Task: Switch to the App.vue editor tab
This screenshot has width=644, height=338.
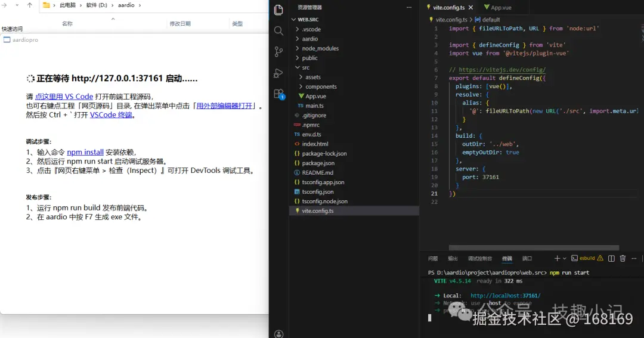Action: [x=501, y=7]
